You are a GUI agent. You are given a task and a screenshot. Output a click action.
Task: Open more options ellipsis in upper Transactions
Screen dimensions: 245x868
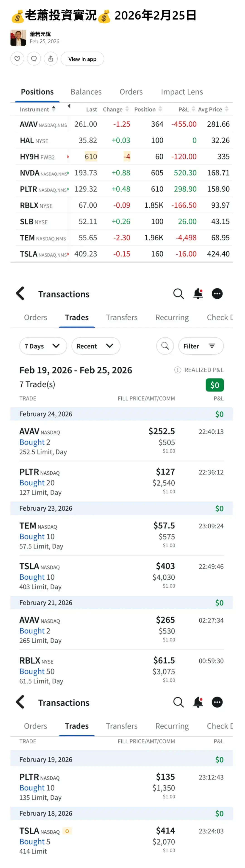pyautogui.click(x=217, y=294)
